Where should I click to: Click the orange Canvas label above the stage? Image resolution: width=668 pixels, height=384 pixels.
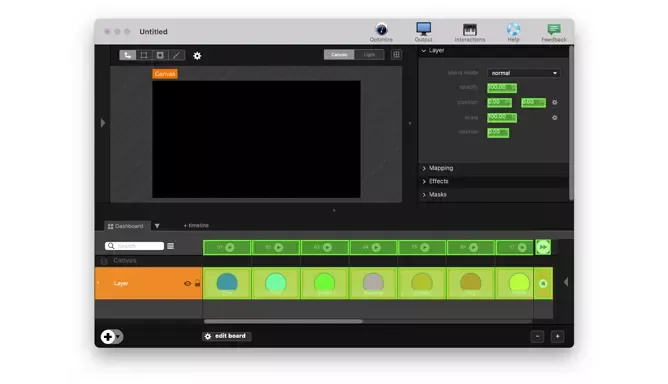(x=165, y=74)
